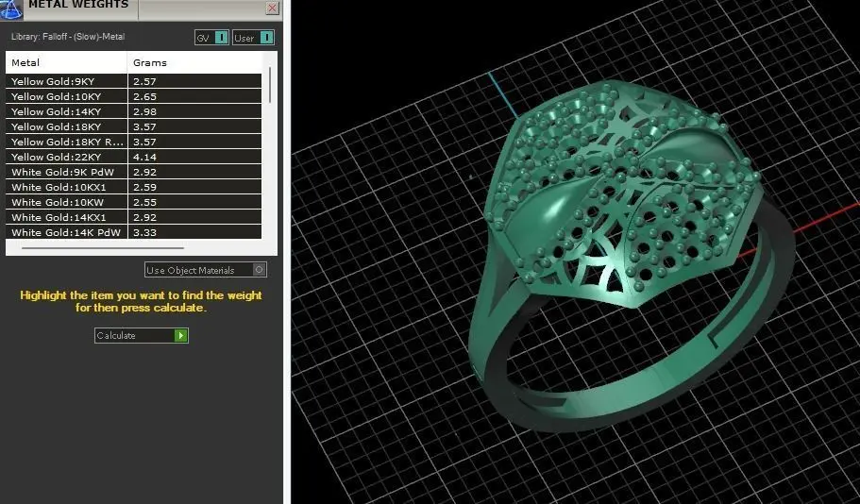The height and width of the screenshot is (504, 860).
Task: Click the 2.98 grams value
Action: click(144, 111)
